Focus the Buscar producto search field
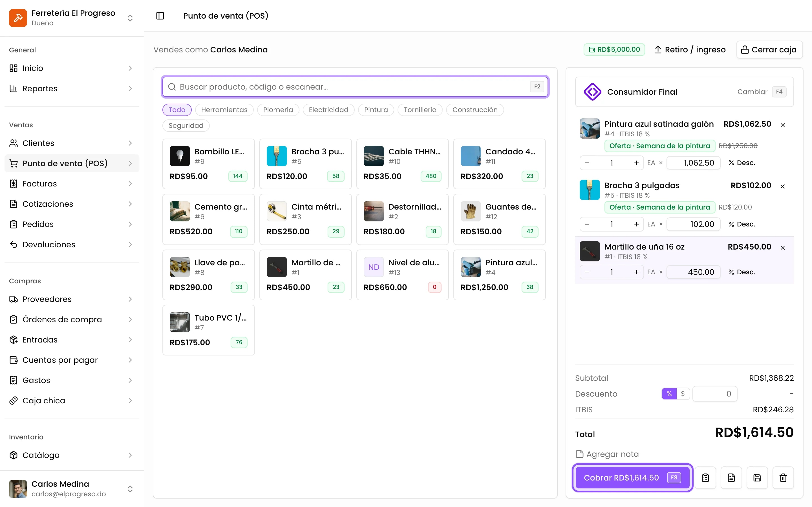This screenshot has width=812, height=507. click(x=355, y=87)
